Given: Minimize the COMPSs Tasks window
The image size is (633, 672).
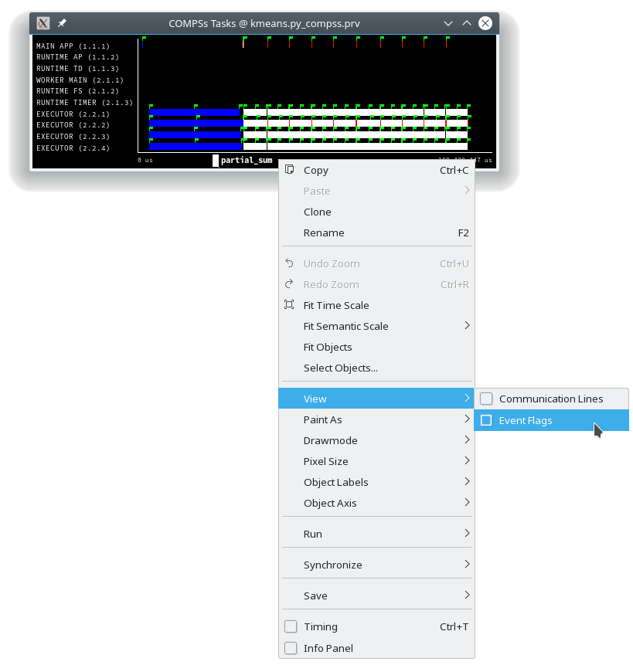Looking at the screenshot, I should point(448,23).
